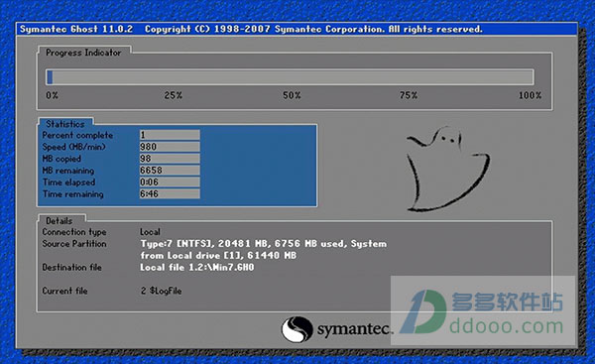Click the Time remaining label
This screenshot has width=595, height=364.
[72, 194]
